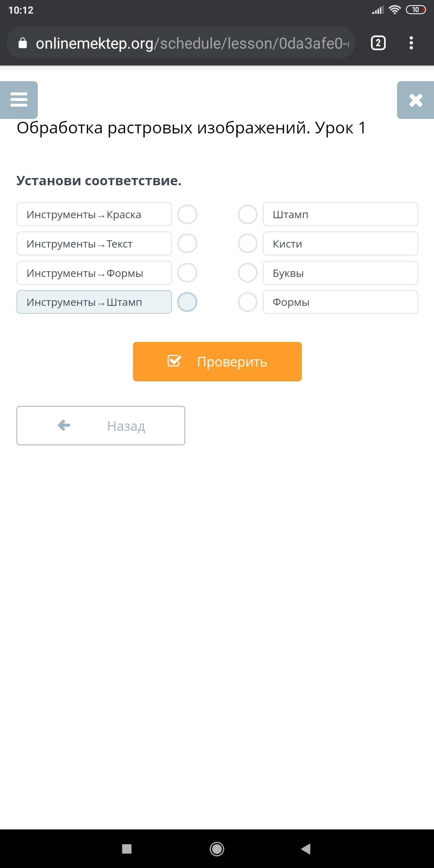Select the radio next to Инструменты→Текст
The width and height of the screenshot is (434, 868).
(x=187, y=244)
